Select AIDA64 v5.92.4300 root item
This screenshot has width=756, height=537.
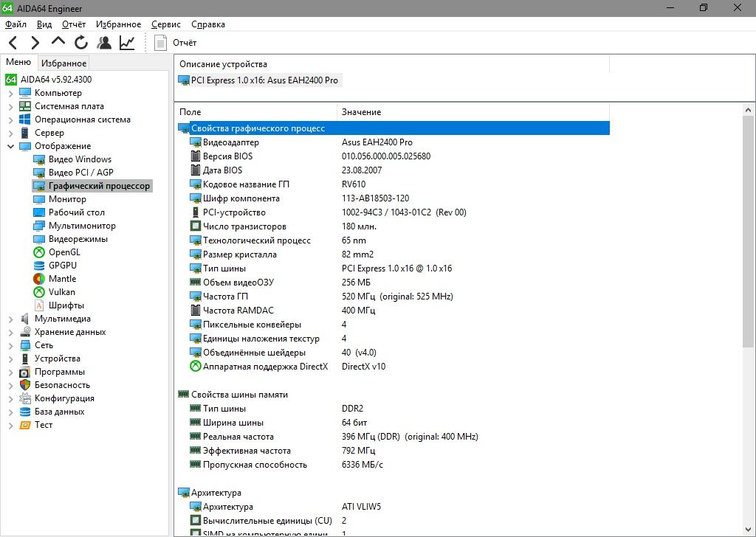coord(56,80)
